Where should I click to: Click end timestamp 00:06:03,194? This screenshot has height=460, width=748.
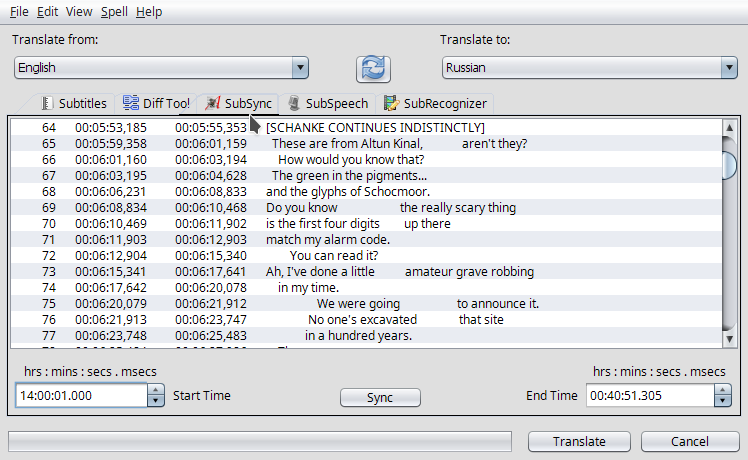(211, 159)
